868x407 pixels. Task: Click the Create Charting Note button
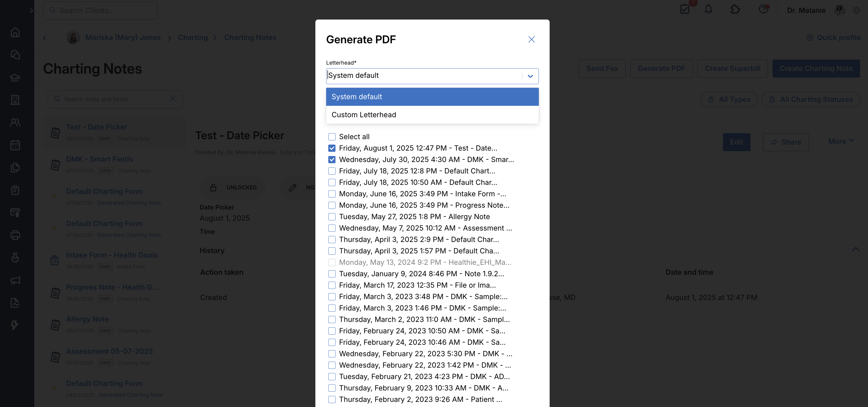(x=816, y=69)
